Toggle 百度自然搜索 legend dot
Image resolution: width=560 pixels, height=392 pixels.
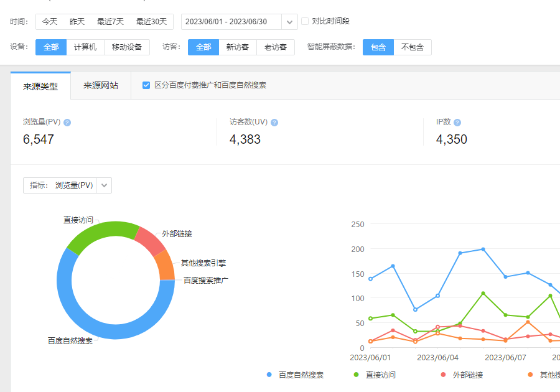269,375
